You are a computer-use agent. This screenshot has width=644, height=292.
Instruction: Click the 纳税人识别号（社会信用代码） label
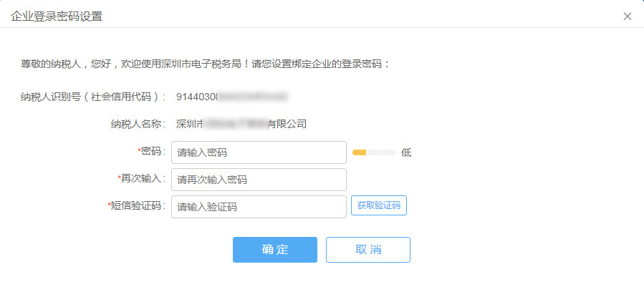[x=93, y=97]
